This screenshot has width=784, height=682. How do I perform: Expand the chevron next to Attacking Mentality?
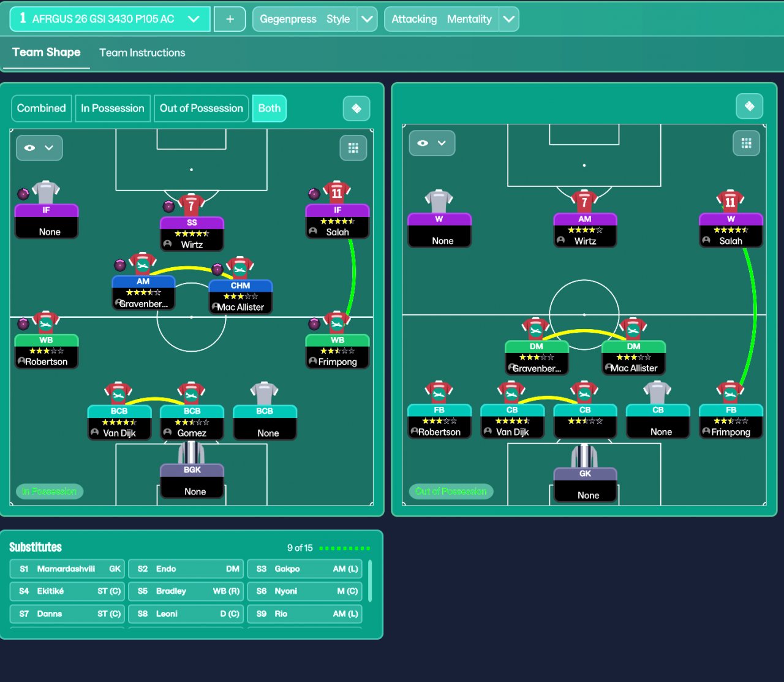tap(509, 19)
